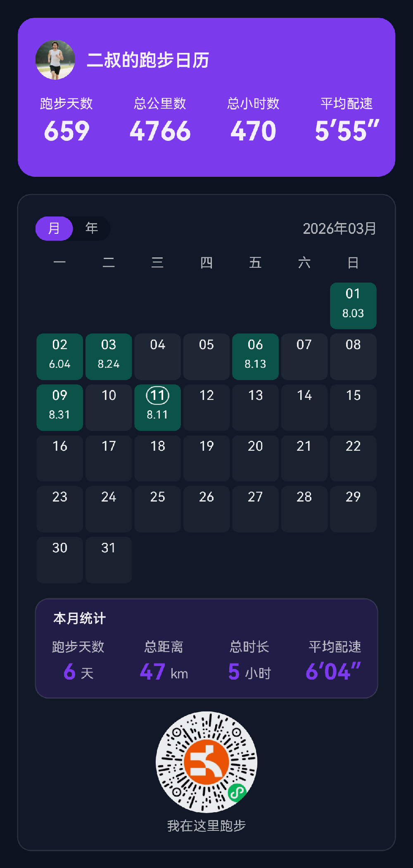Tap calendar day 31
The width and height of the screenshot is (413, 868).
coord(109,560)
